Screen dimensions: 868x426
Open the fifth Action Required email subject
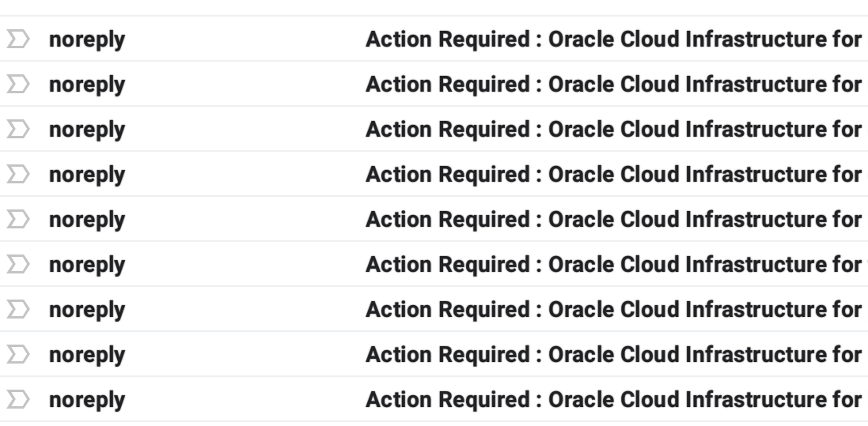click(613, 220)
